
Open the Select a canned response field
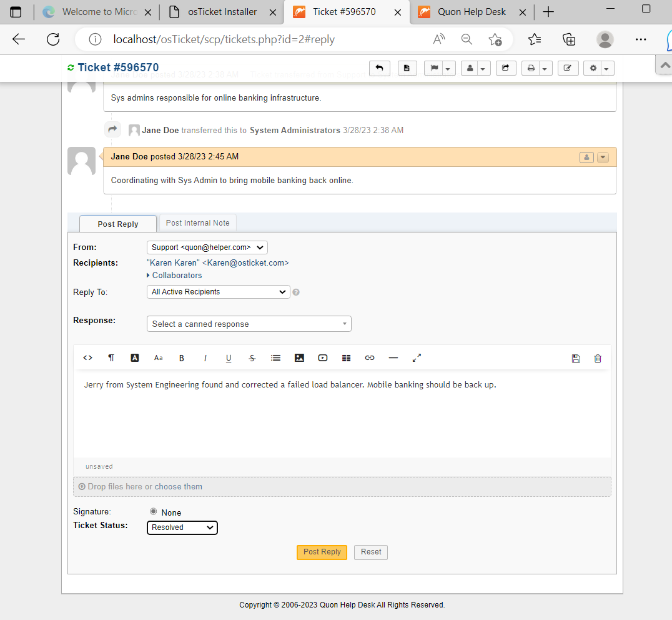click(249, 324)
